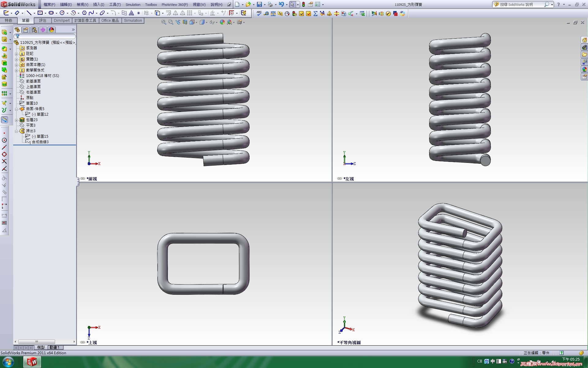Switch to the DimXpert tab
Screen dimensions: 588x368
tap(62, 21)
